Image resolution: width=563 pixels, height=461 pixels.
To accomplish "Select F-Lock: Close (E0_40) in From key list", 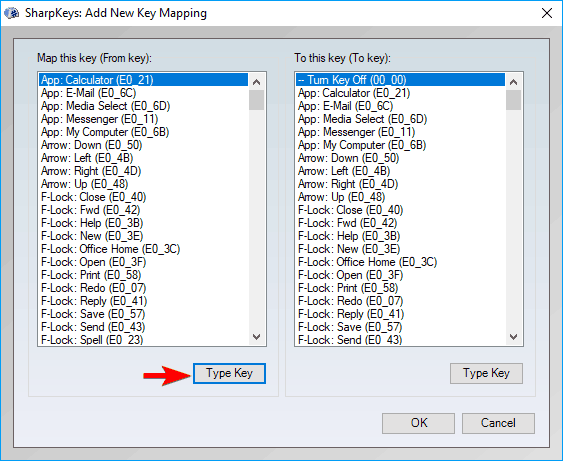I will [144, 197].
